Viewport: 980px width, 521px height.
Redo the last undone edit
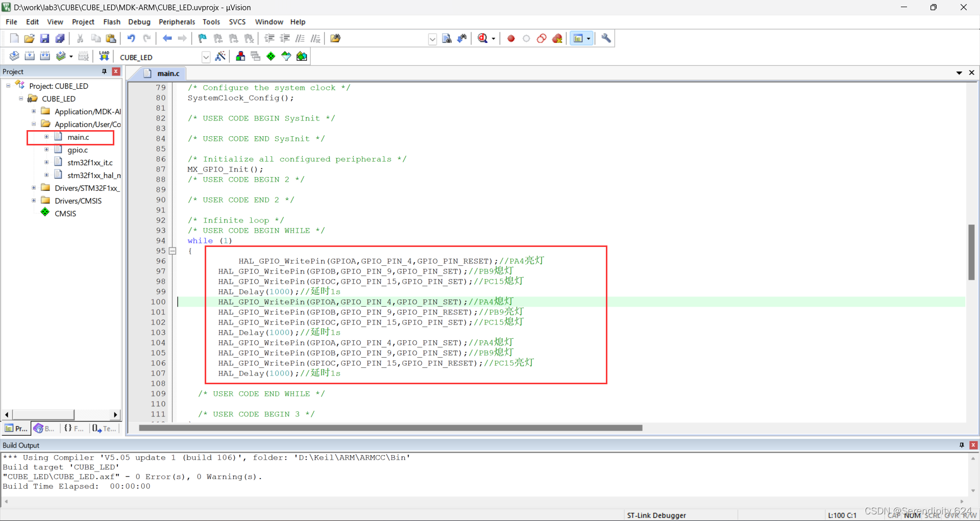click(146, 38)
